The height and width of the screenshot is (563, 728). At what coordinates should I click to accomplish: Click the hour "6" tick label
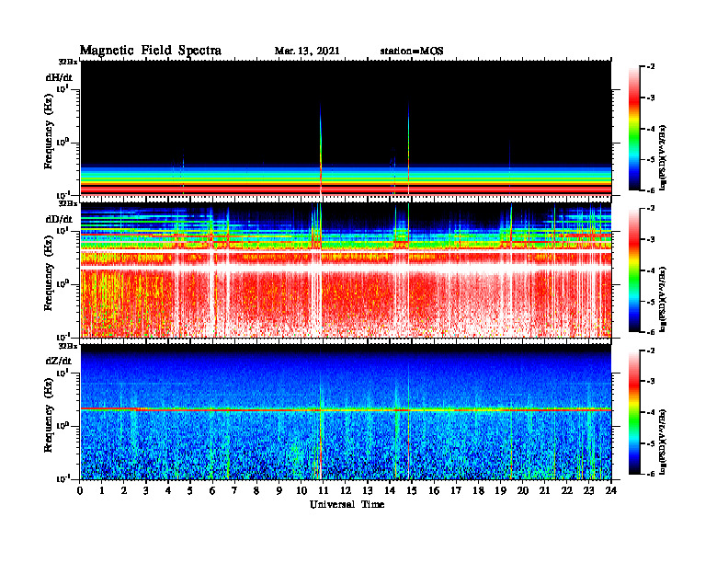(x=212, y=491)
